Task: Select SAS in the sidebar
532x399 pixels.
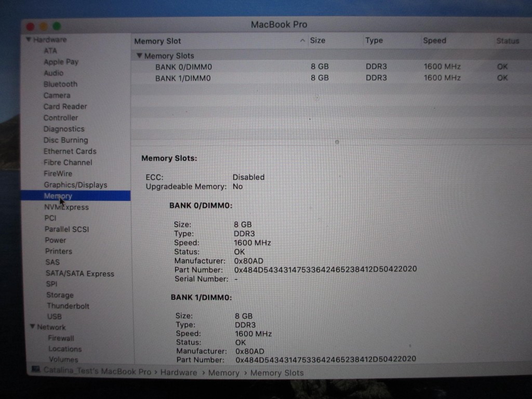Action: click(52, 262)
